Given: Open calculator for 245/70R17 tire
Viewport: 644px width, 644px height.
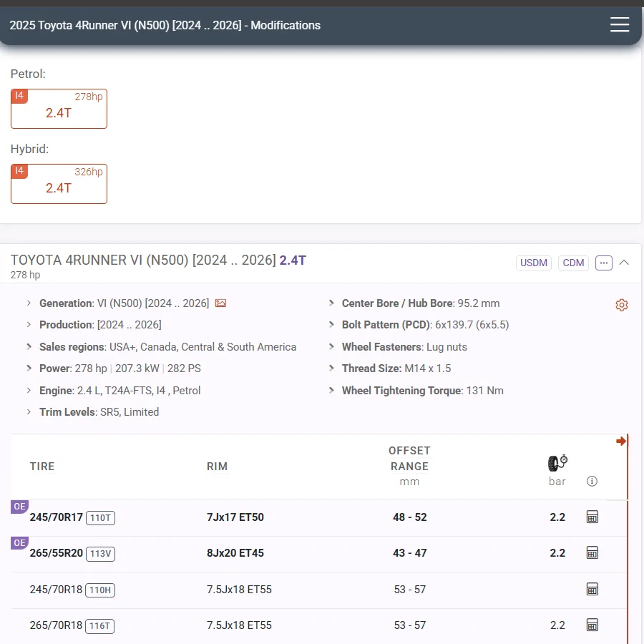Looking at the screenshot, I should pyautogui.click(x=592, y=517).
